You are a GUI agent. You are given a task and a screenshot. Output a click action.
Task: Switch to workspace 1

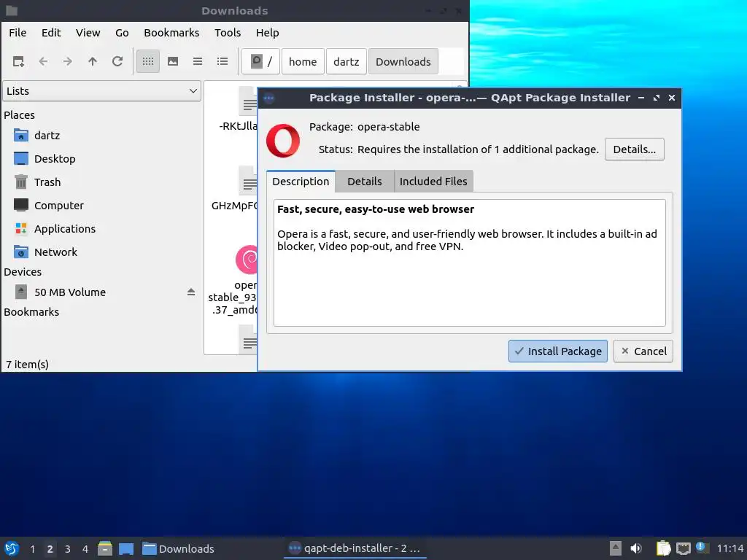click(x=32, y=548)
